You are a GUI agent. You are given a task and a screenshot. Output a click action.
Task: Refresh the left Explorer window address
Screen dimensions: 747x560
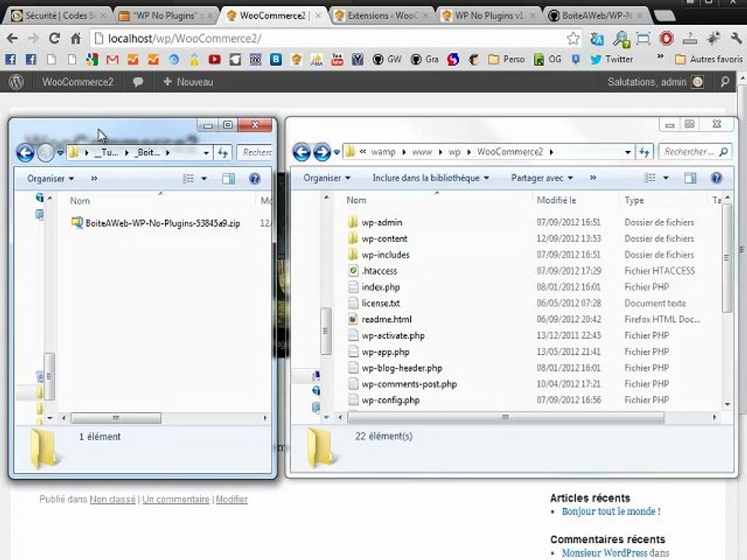click(223, 153)
